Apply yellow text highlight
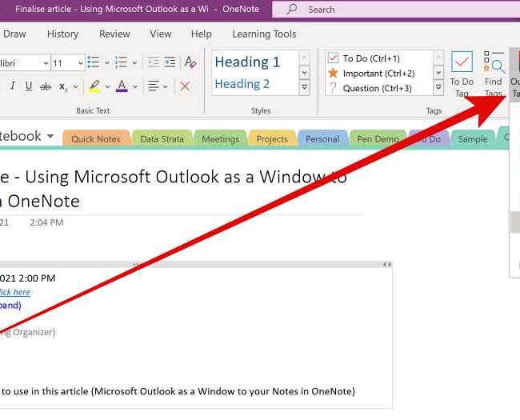520x420 pixels. pos(94,86)
